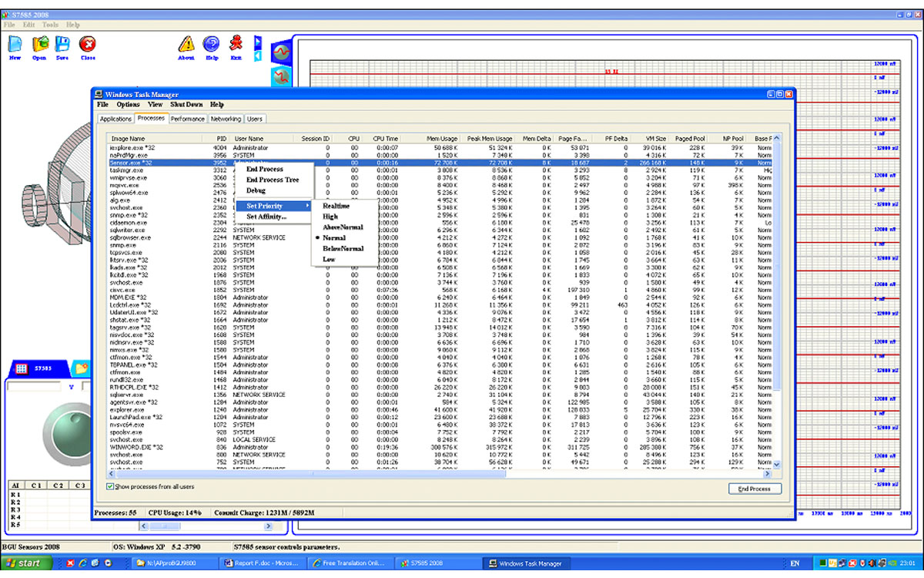Click the New file icon
Image resolution: width=924 pixels, height=578 pixels.
(x=15, y=45)
